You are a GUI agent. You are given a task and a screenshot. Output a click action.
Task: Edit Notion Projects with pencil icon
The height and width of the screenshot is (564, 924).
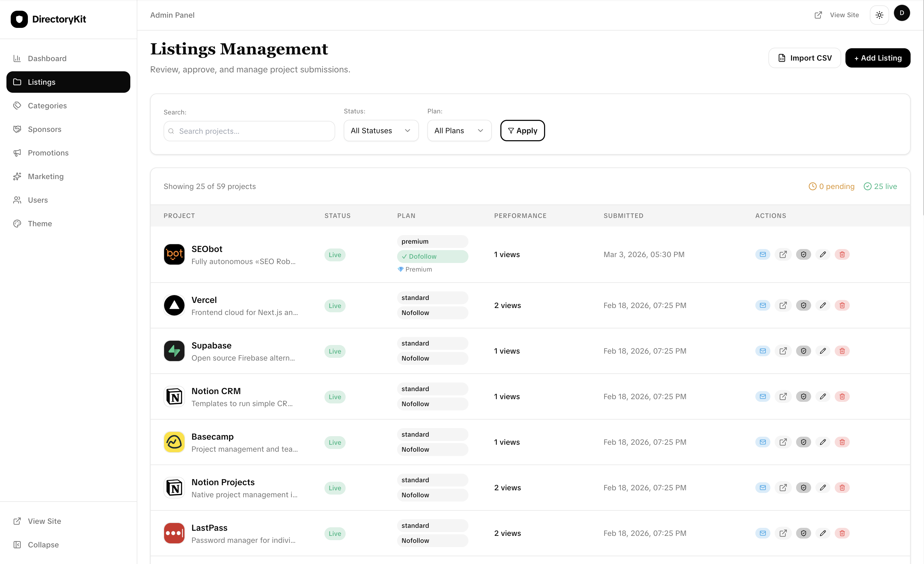click(x=822, y=488)
